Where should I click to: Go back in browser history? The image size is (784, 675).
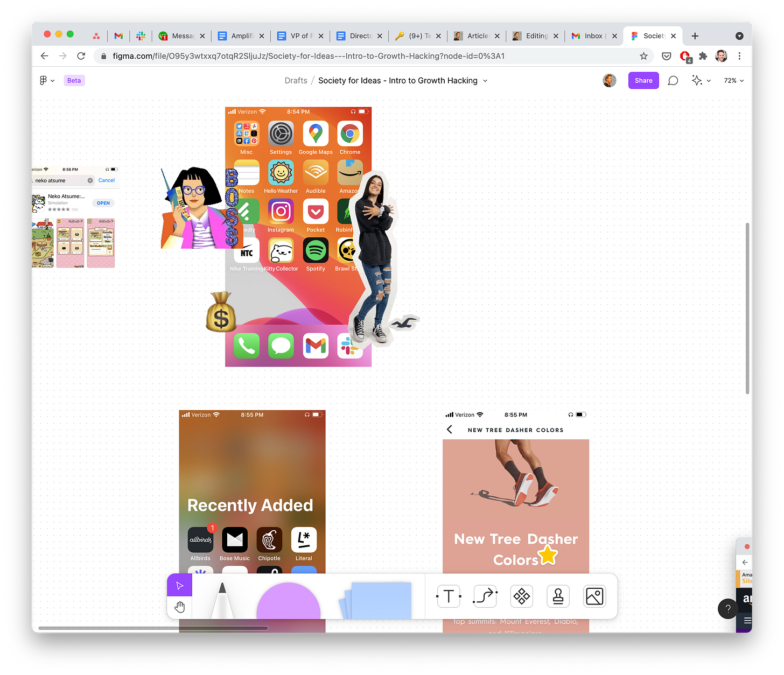click(45, 56)
